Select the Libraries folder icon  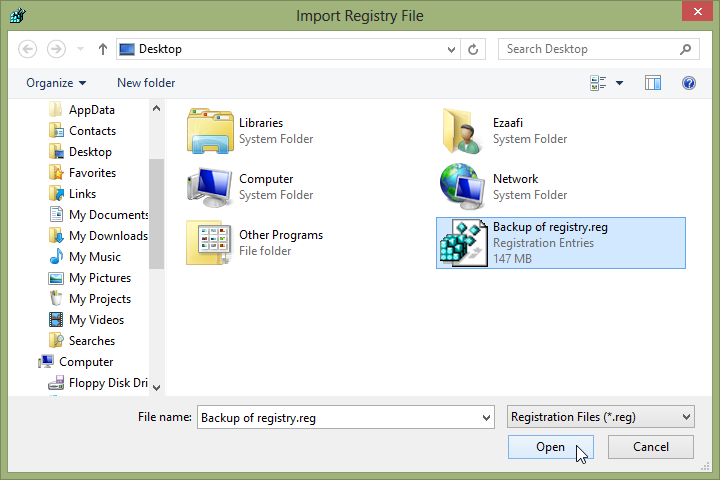(208, 131)
